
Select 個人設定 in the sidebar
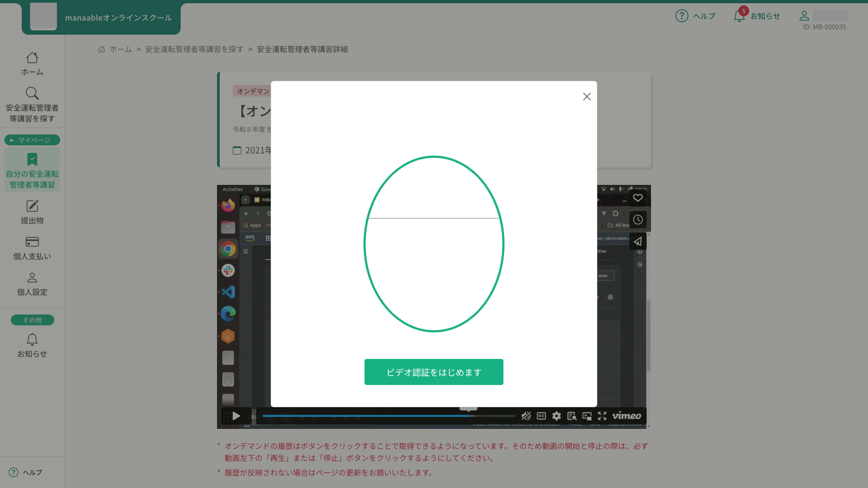[32, 284]
